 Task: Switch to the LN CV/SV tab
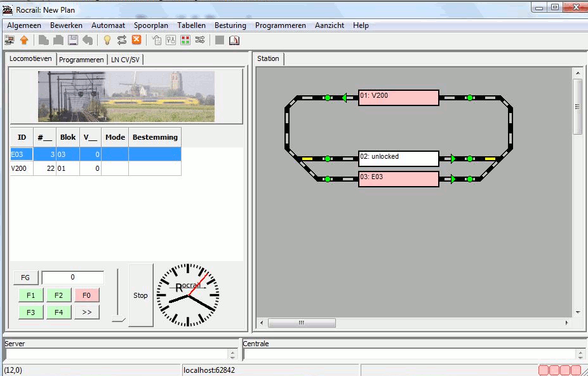[126, 60]
